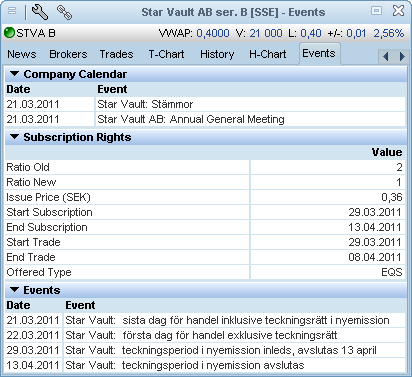The height and width of the screenshot is (377, 412).
Task: Open the window menu icon at top-left
Action: [12, 11]
